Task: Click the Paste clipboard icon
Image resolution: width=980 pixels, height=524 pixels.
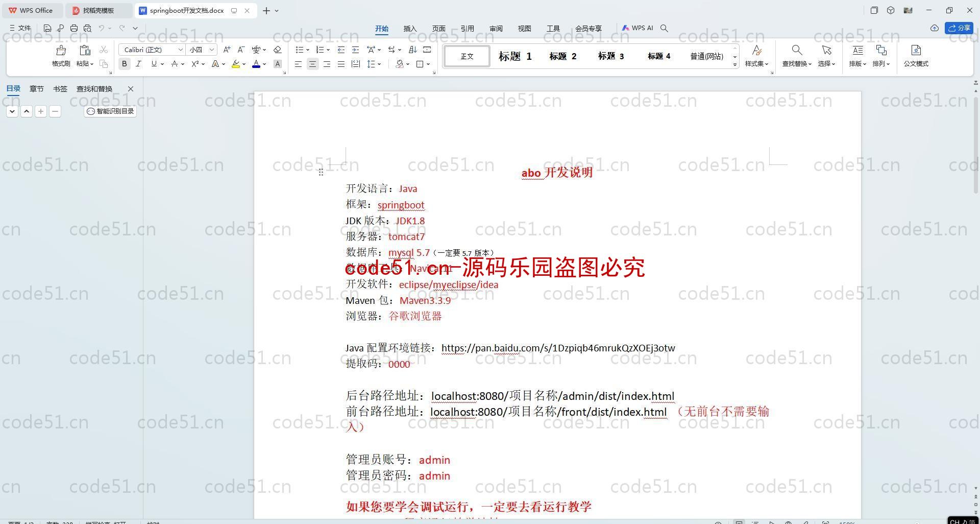Action: pos(85,50)
